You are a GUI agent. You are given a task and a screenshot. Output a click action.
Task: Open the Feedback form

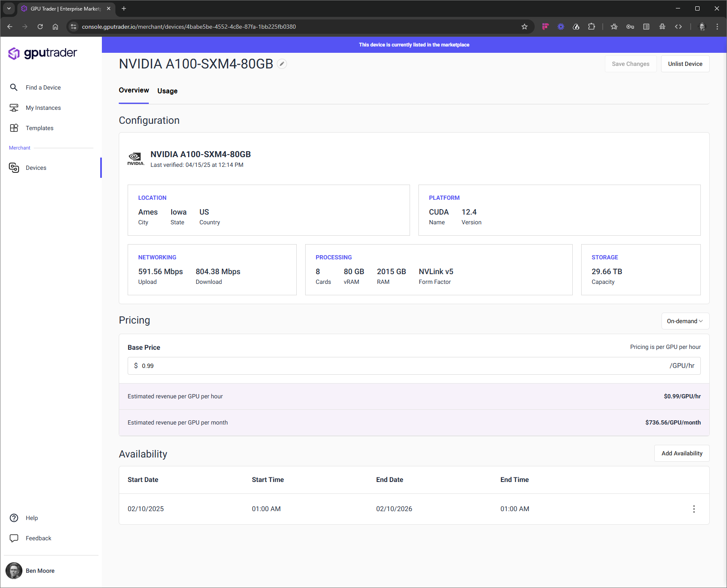[38, 538]
